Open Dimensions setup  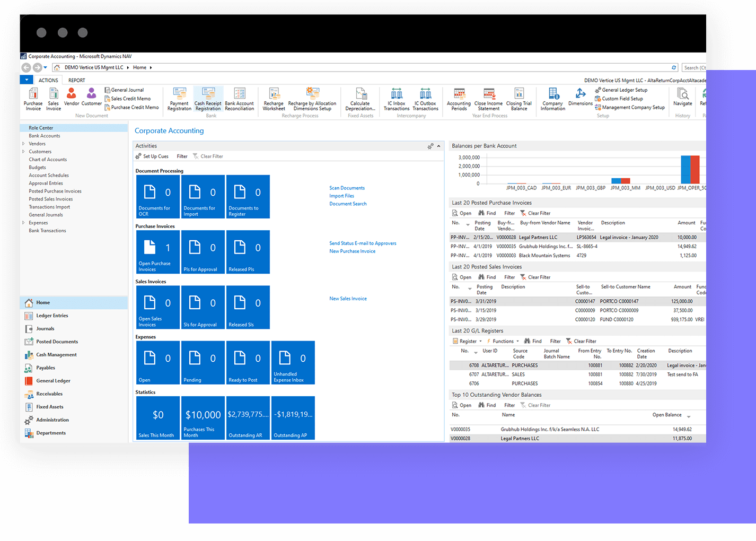[581, 97]
